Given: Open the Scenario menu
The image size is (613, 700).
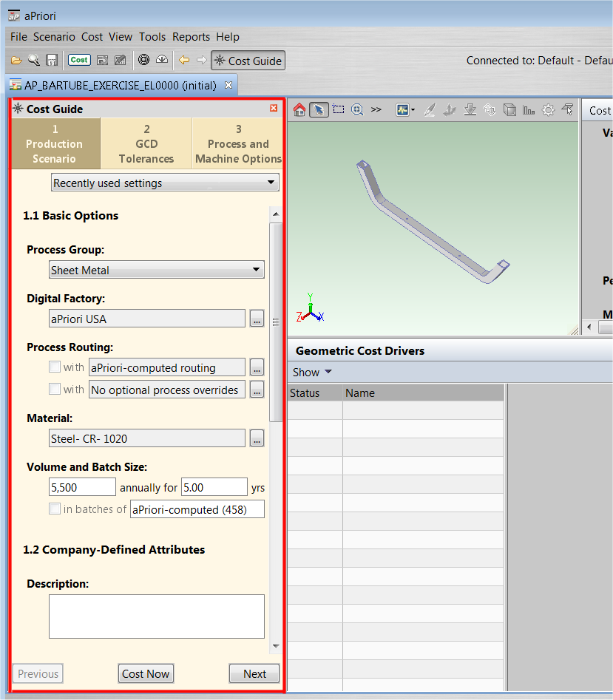Looking at the screenshot, I should point(54,37).
